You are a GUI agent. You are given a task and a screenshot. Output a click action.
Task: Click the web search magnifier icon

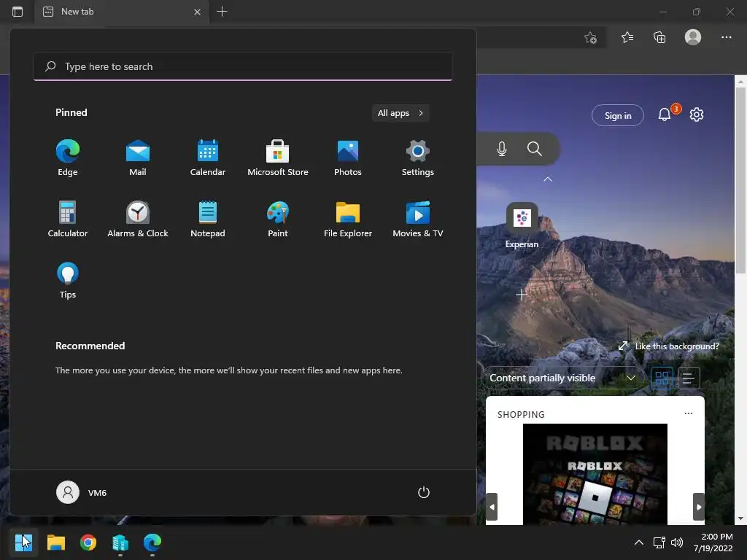[535, 149]
